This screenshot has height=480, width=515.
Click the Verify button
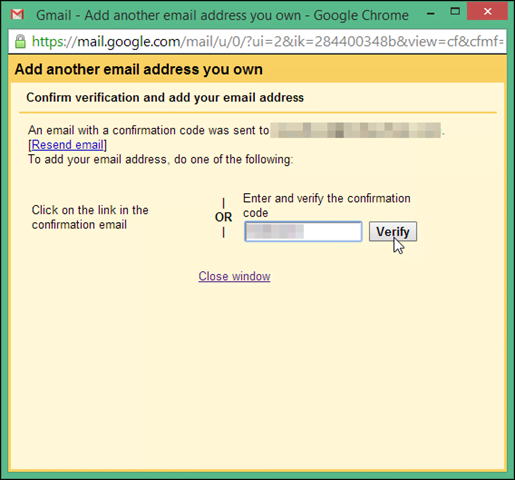(393, 231)
